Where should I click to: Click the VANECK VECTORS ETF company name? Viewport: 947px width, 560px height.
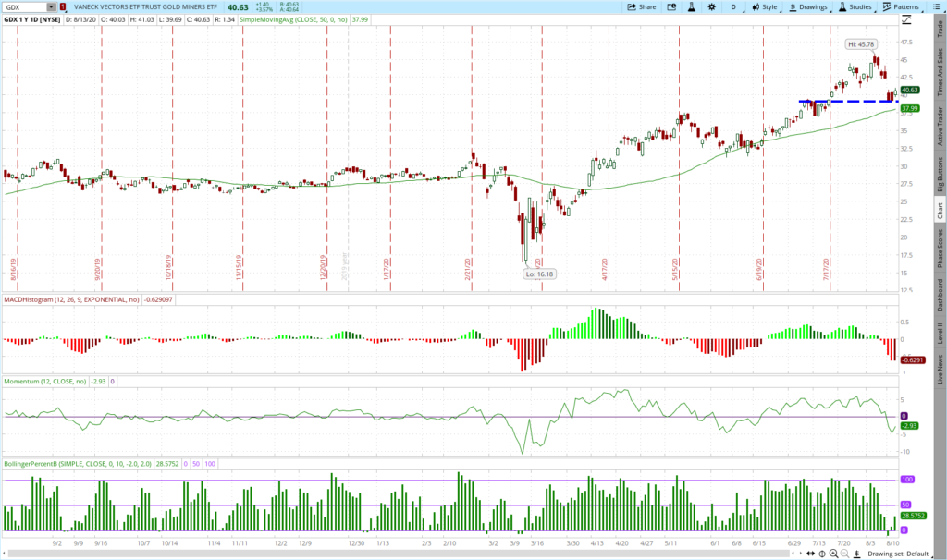point(145,7)
